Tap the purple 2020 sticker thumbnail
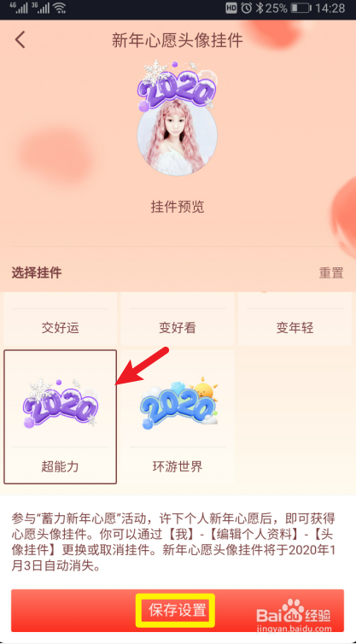This screenshot has height=644, width=356. [x=61, y=403]
